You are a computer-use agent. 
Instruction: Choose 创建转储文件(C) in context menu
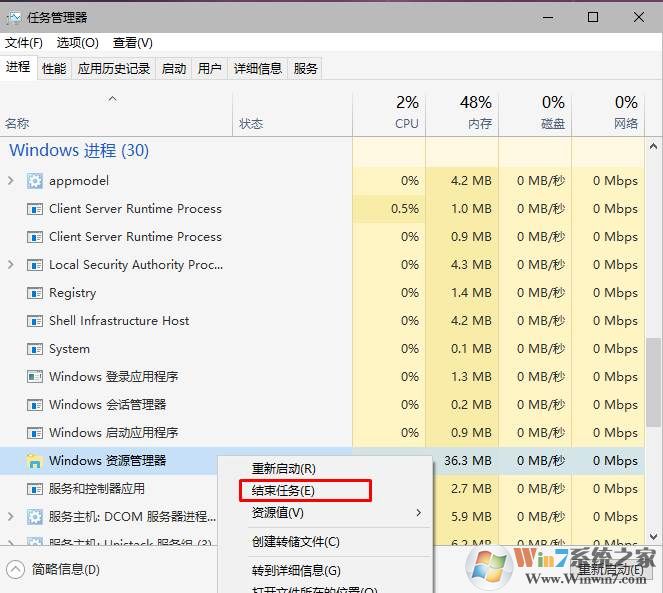pos(326,542)
